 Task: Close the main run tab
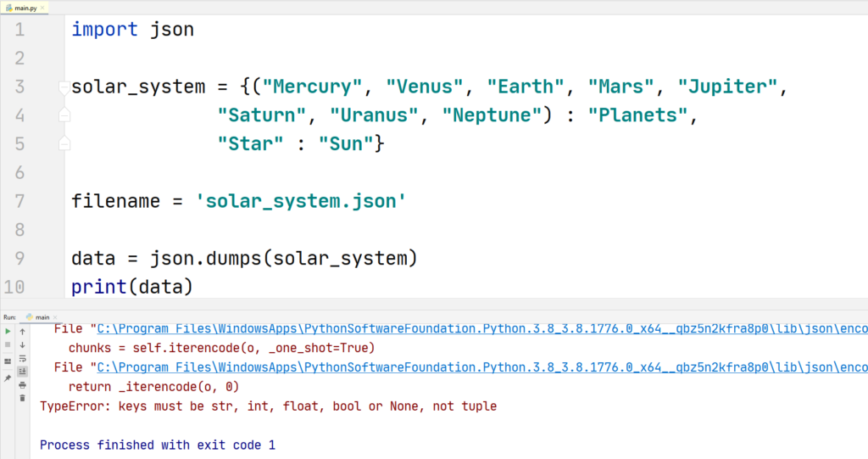(x=55, y=317)
